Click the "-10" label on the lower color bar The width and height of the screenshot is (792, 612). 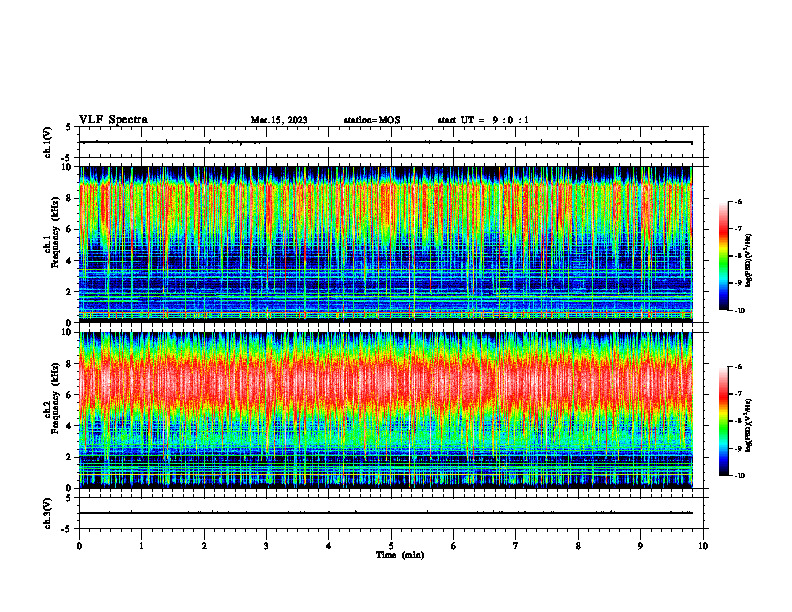tap(739, 476)
